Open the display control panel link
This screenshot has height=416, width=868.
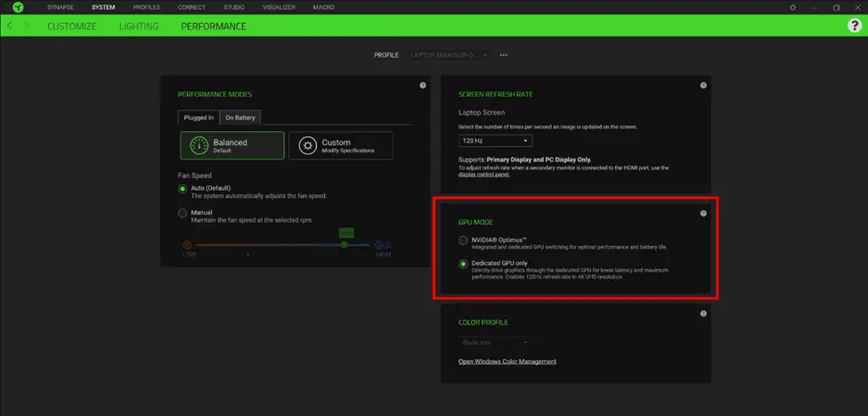click(x=484, y=175)
